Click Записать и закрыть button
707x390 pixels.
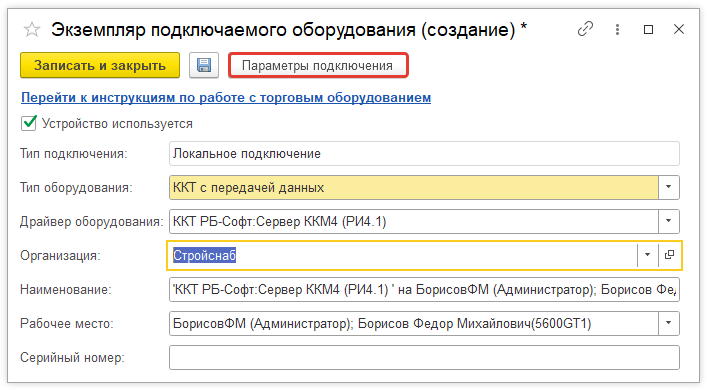tap(100, 65)
